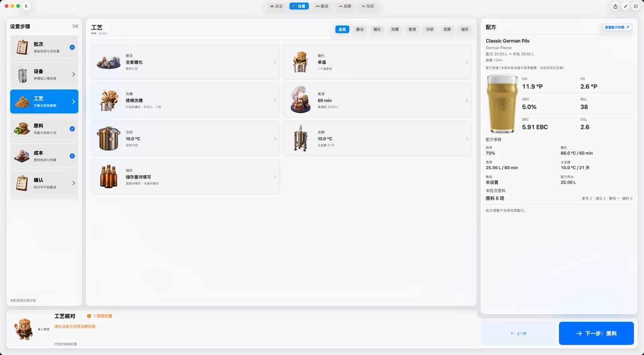Click the pencil edit icon in title bar
Viewport: 644px width, 355px height.
click(x=625, y=6)
